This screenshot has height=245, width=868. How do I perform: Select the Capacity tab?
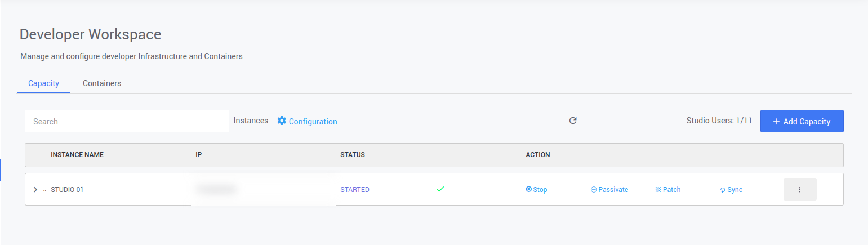point(44,83)
